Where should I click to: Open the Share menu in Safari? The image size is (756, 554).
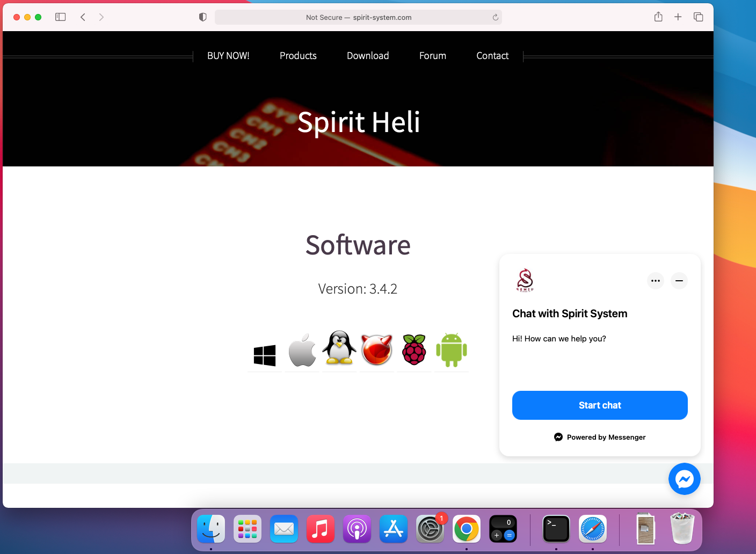click(658, 17)
